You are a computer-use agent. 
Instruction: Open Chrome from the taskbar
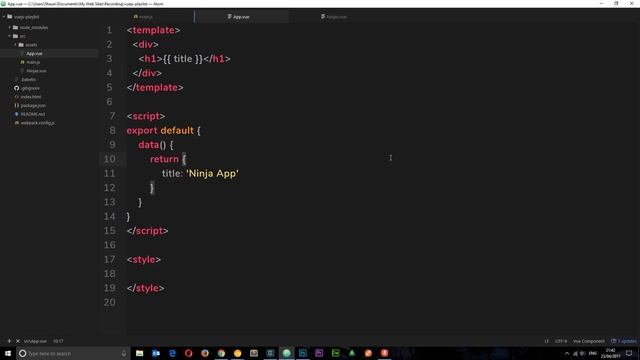221,353
